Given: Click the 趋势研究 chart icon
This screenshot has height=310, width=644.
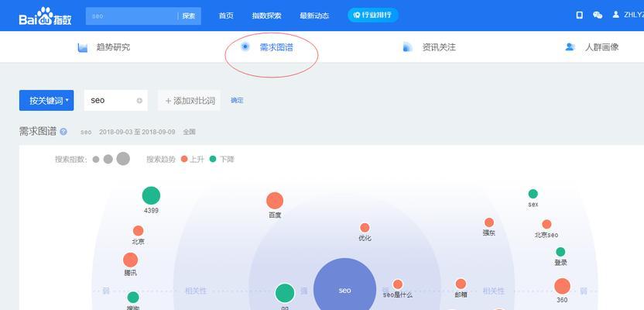Looking at the screenshot, I should [x=83, y=47].
